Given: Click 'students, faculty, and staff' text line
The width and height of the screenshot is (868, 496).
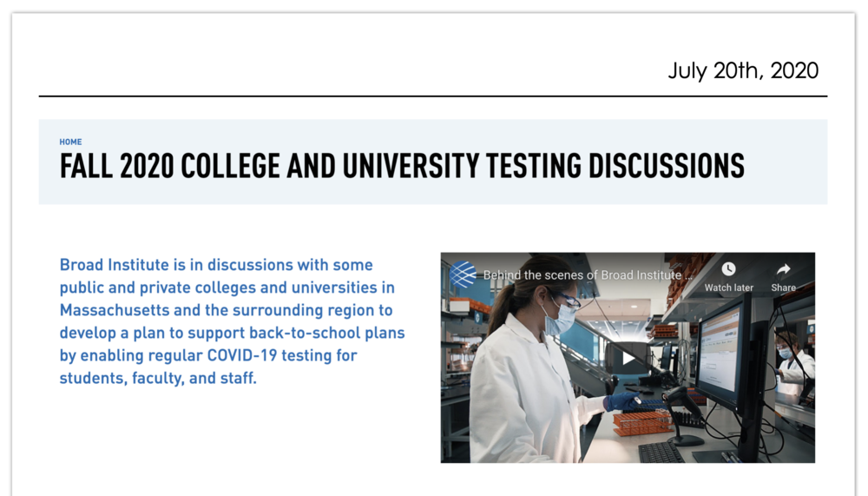Looking at the screenshot, I should click(x=158, y=378).
